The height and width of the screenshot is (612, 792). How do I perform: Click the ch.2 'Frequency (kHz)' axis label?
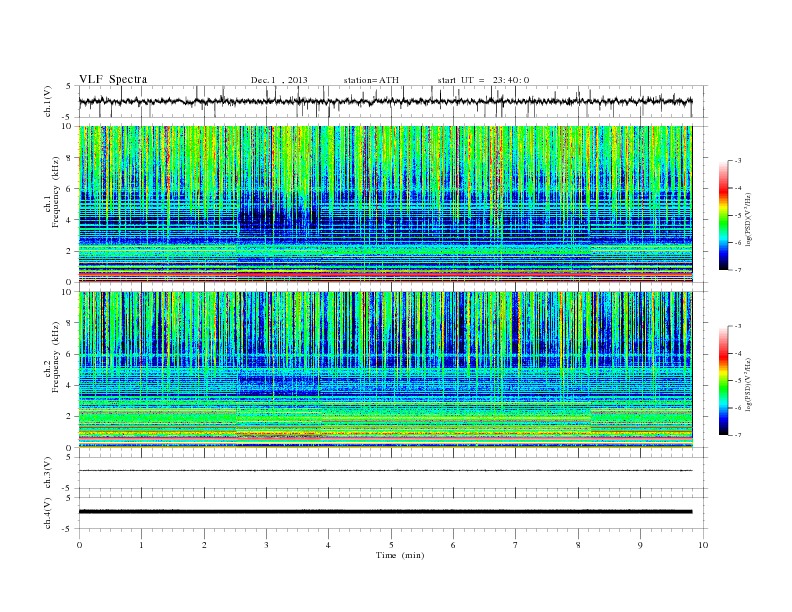[x=56, y=357]
